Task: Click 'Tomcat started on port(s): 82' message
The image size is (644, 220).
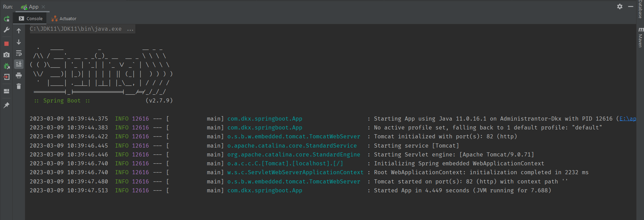Action: (x=471, y=182)
